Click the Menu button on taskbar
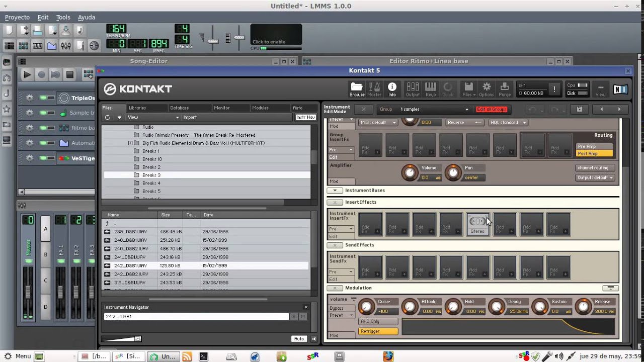This screenshot has height=362, width=644. [x=18, y=356]
